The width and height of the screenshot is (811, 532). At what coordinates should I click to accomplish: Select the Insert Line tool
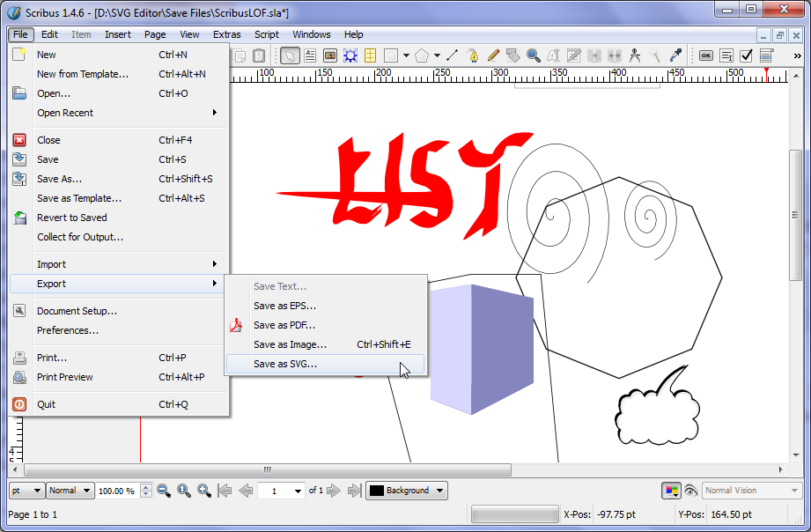(453, 55)
